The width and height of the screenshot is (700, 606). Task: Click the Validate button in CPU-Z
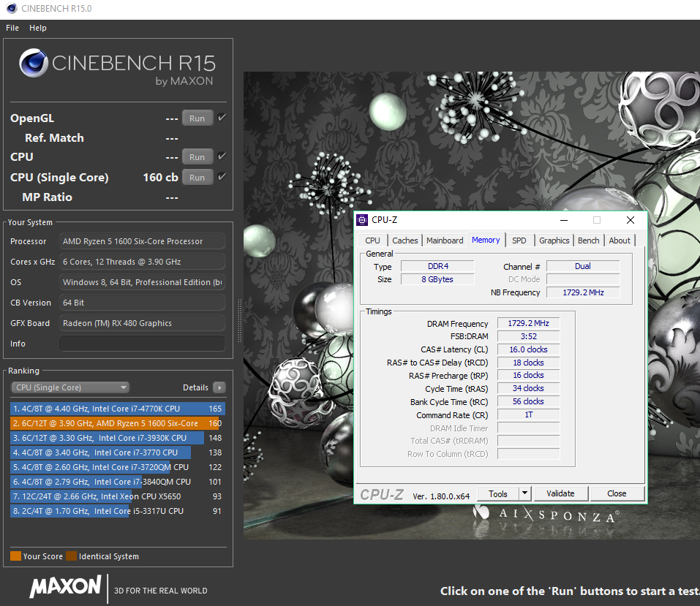560,493
